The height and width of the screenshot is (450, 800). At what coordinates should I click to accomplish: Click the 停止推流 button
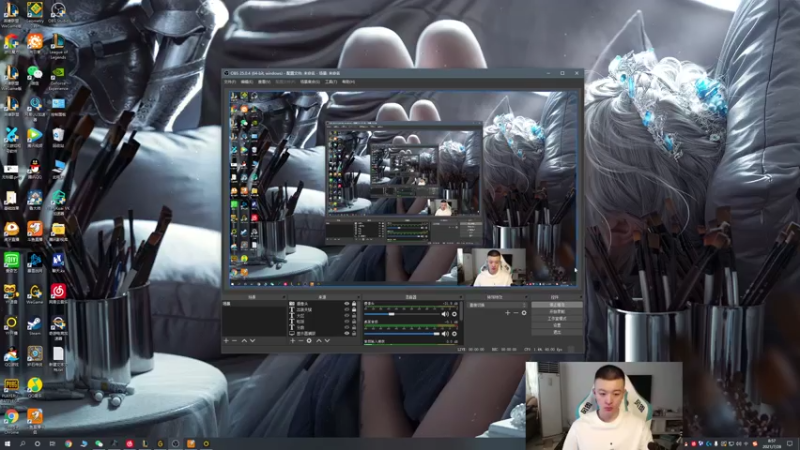pos(557,305)
